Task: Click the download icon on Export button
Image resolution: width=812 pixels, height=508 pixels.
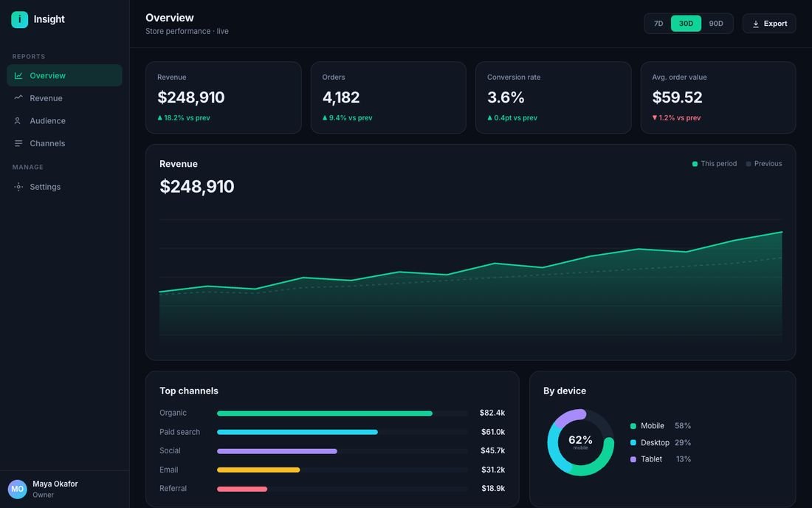Action: tap(756, 24)
